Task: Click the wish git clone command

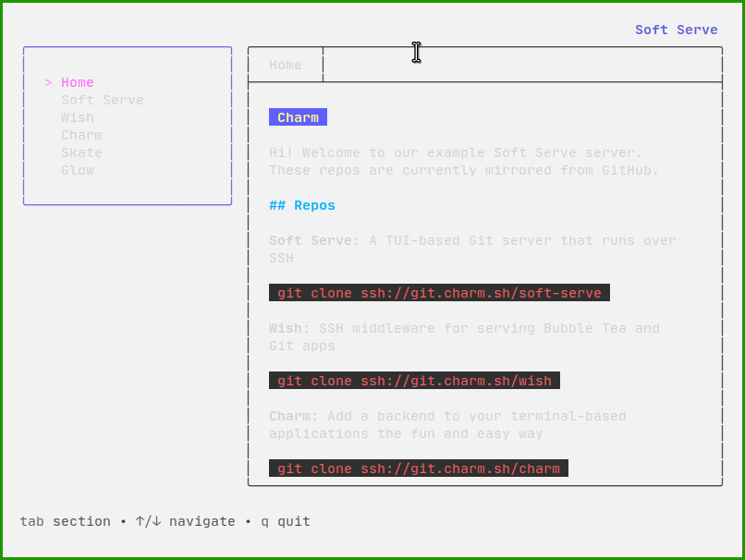Action: click(x=413, y=381)
